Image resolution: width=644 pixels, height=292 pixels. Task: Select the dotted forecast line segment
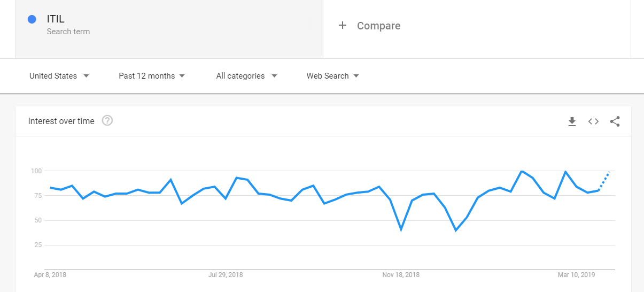coord(604,181)
